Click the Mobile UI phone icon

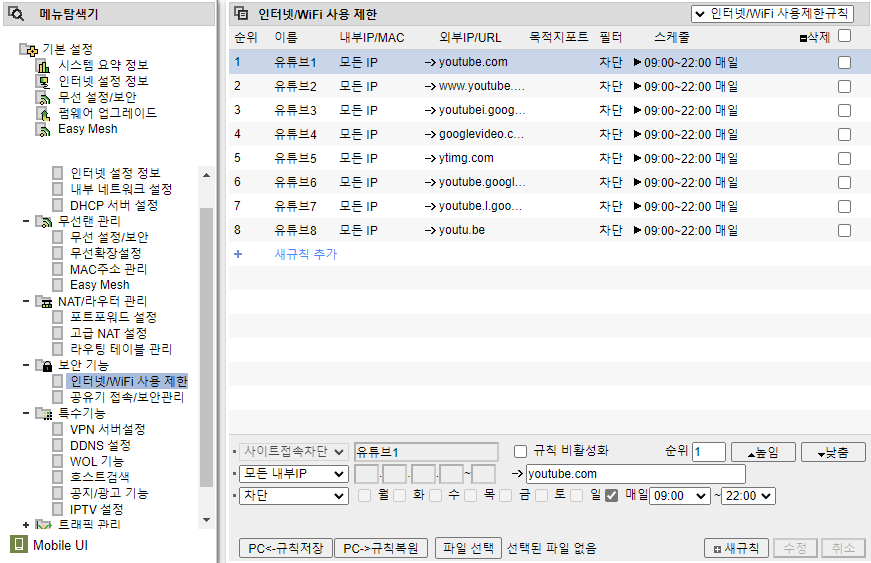(x=19, y=544)
